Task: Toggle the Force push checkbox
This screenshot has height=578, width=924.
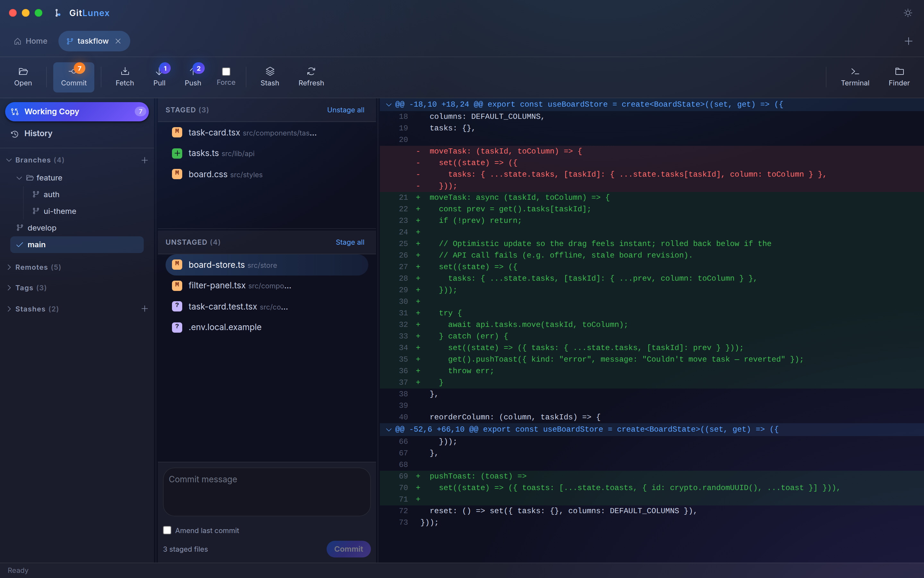Action: coord(226,72)
